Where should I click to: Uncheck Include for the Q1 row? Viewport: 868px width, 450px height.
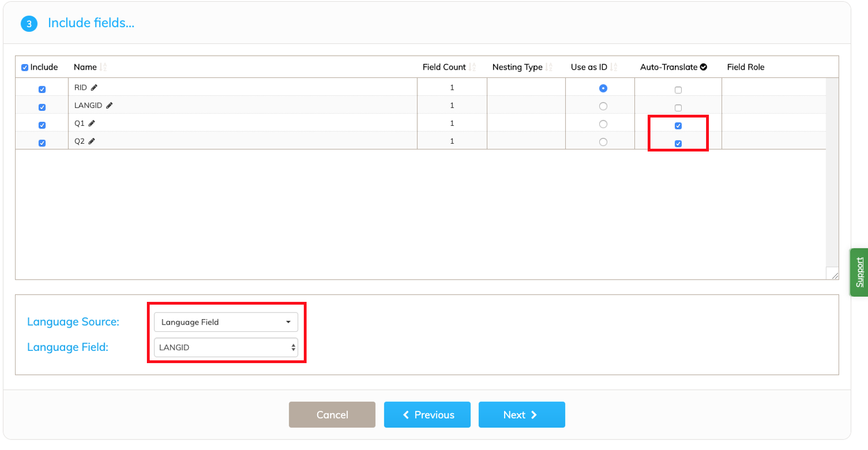pyautogui.click(x=42, y=125)
